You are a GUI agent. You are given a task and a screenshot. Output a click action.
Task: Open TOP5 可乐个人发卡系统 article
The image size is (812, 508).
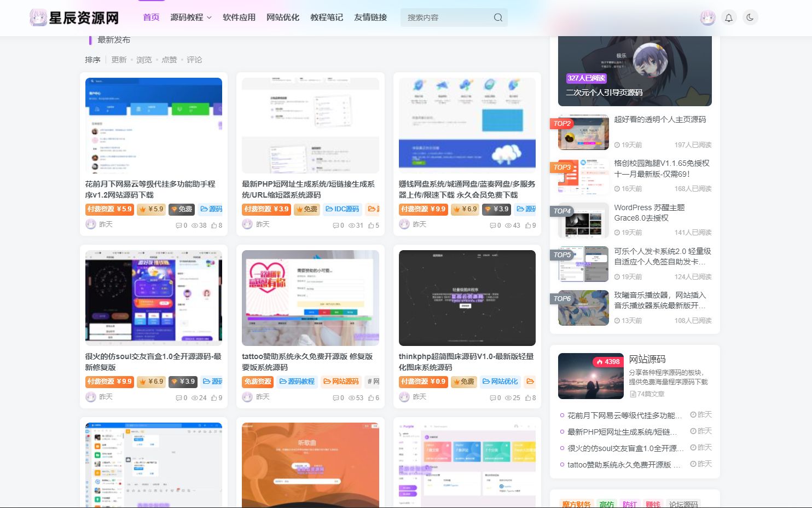[662, 256]
